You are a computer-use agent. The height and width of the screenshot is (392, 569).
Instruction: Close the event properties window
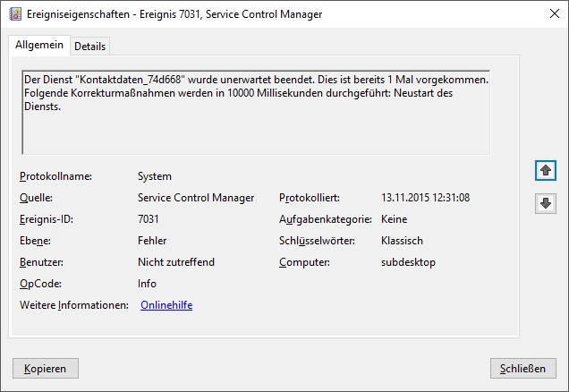coord(548,13)
